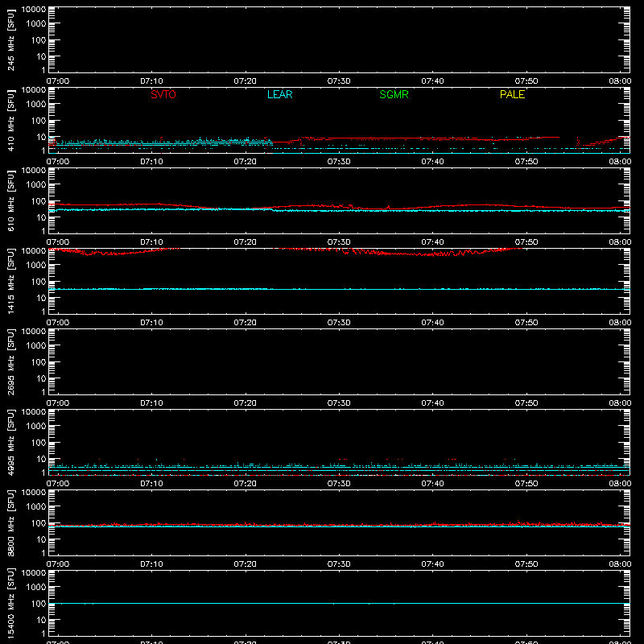The height and width of the screenshot is (644, 644).
Task: Click the 100 y-axis label of 15400 MHz panel
Action: pos(39,604)
